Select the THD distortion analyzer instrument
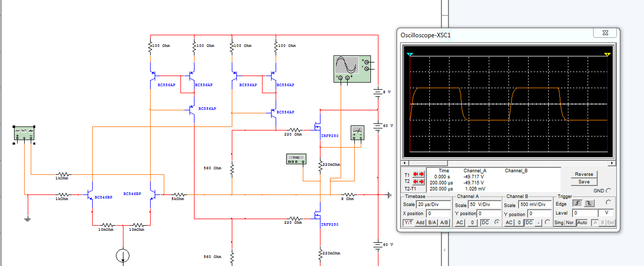 point(296,159)
